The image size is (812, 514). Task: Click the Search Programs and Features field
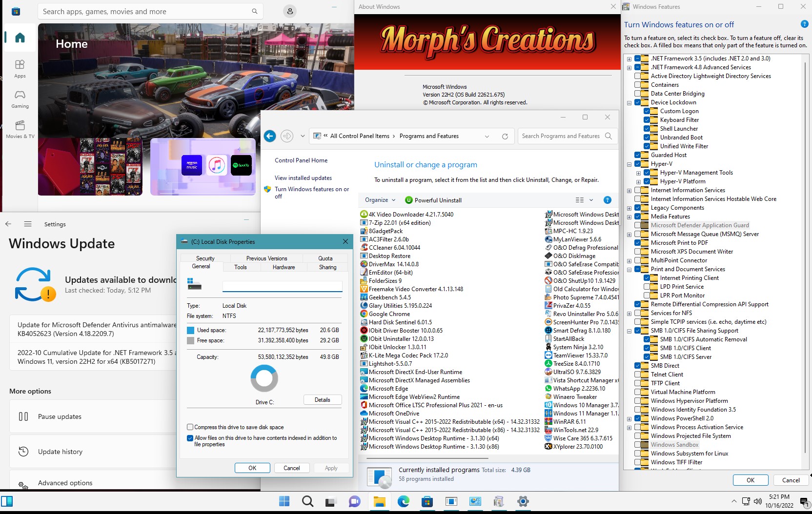pos(561,136)
